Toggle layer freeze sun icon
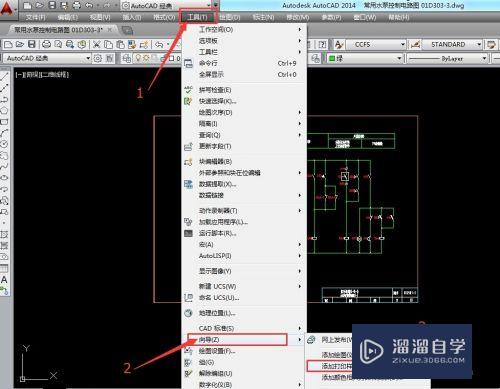 pos(146,58)
